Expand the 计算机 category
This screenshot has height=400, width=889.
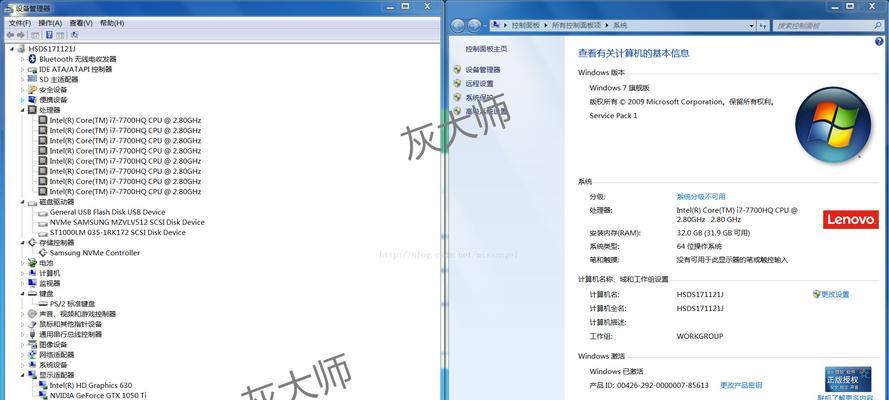[23, 273]
